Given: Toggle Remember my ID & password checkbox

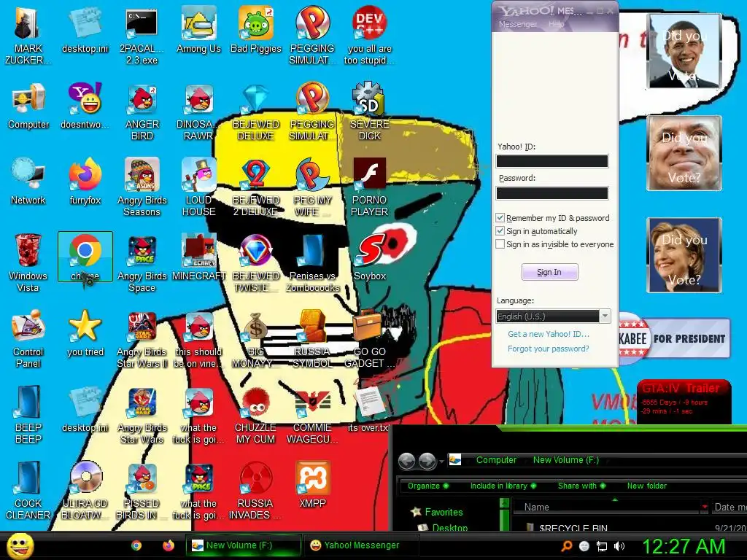Looking at the screenshot, I should (x=500, y=218).
